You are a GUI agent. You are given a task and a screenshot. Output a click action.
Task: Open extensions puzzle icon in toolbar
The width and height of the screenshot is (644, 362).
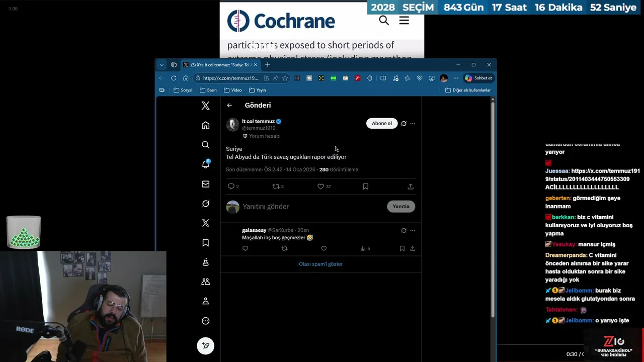click(370, 78)
